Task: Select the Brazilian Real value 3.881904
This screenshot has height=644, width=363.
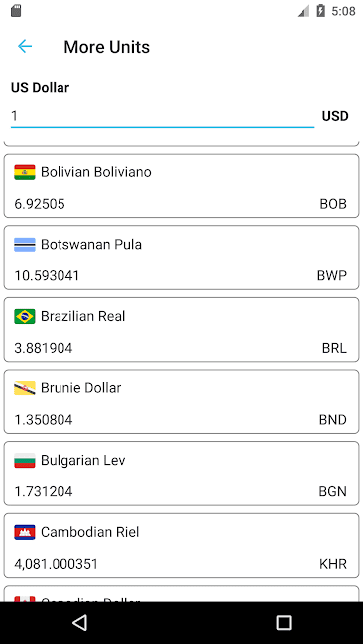Action: coord(44,348)
